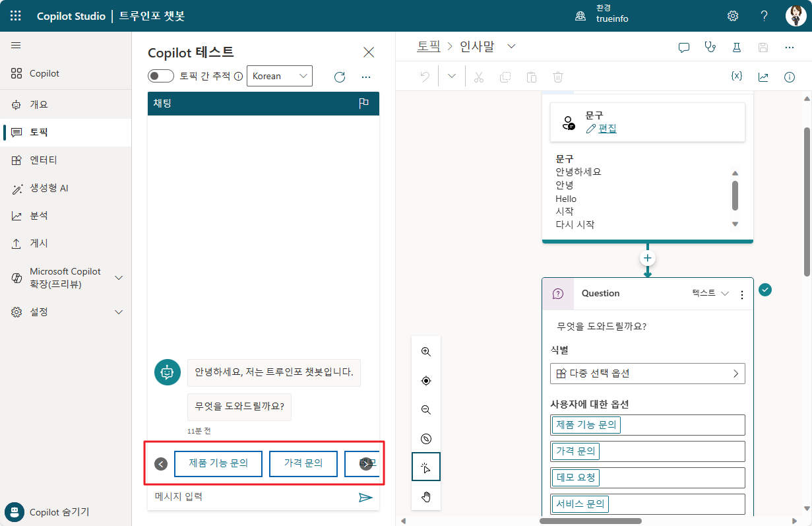Open the 인사말 topic name dropdown
The image size is (812, 526).
[x=511, y=46]
